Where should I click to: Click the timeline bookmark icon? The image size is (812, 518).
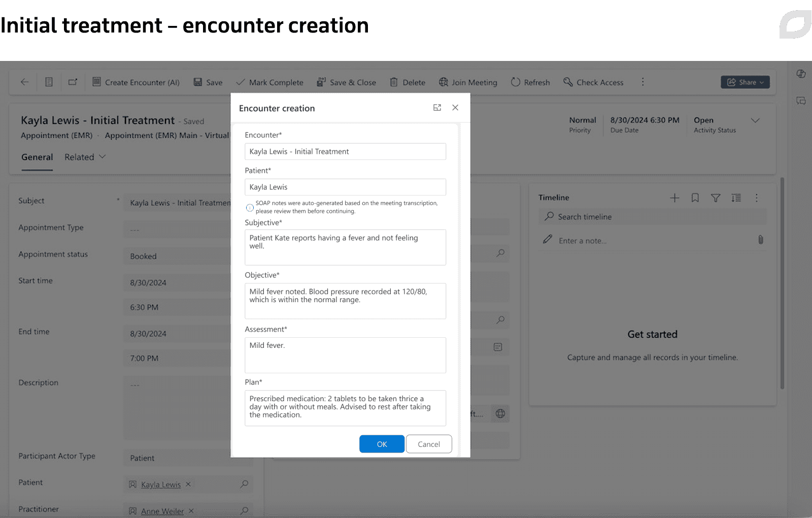coord(695,198)
